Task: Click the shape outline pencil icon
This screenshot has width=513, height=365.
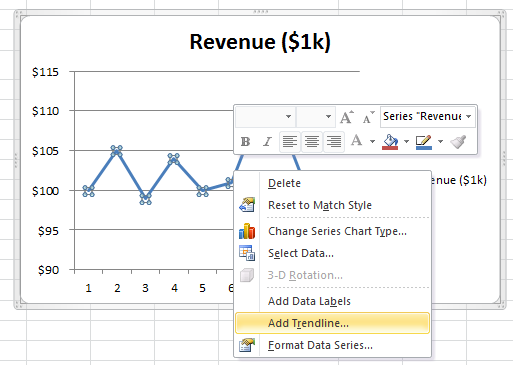Action: point(424,142)
